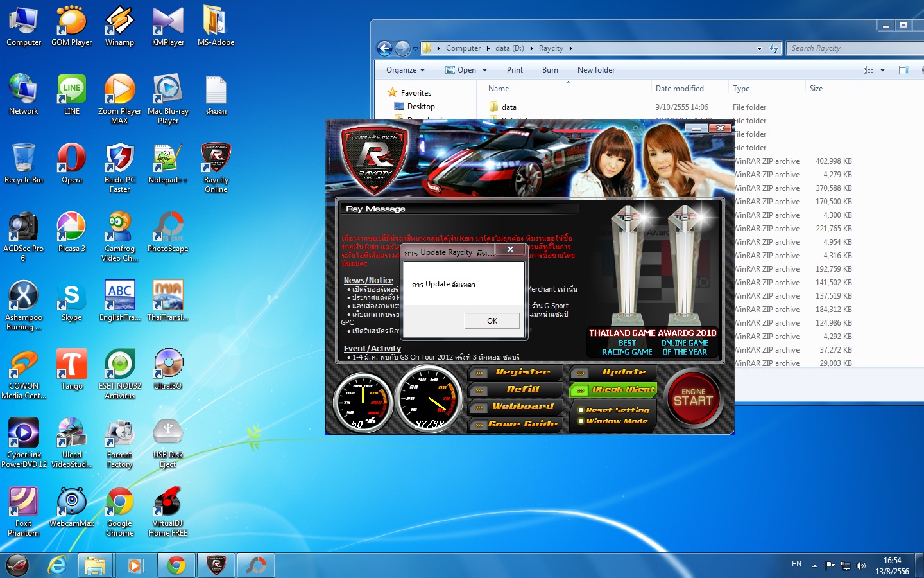This screenshot has height=578, width=924.
Task: Click the Raycity icon in the taskbar
Action: (x=216, y=565)
